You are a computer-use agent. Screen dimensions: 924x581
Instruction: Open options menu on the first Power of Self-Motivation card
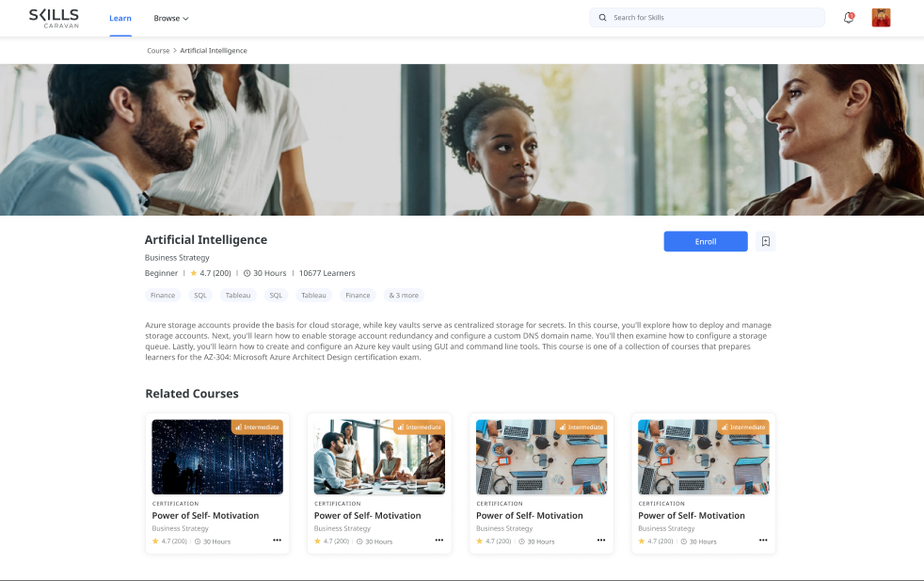point(278,540)
